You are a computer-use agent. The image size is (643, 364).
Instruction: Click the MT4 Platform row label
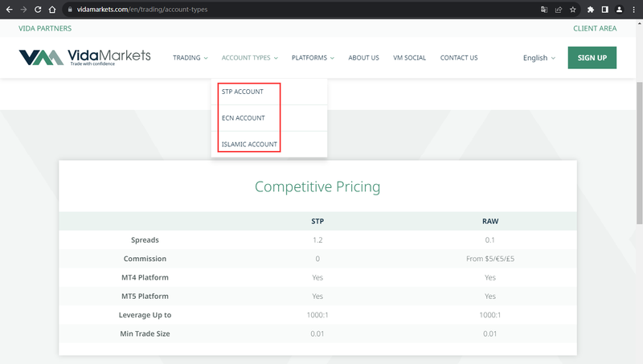145,277
